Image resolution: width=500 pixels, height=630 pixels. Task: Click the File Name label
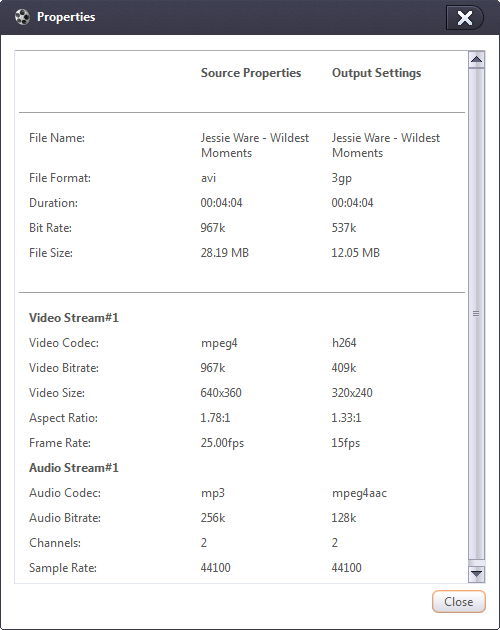pyautogui.click(x=57, y=138)
